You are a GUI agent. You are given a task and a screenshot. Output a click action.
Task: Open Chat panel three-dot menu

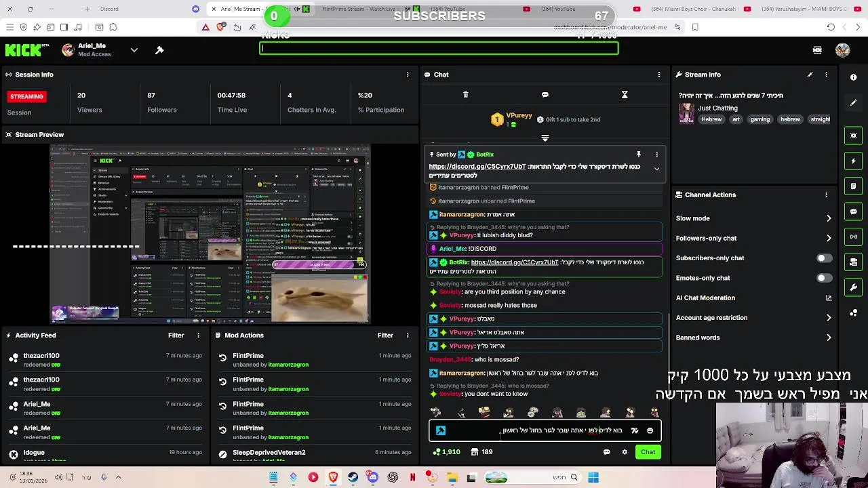pyautogui.click(x=658, y=75)
